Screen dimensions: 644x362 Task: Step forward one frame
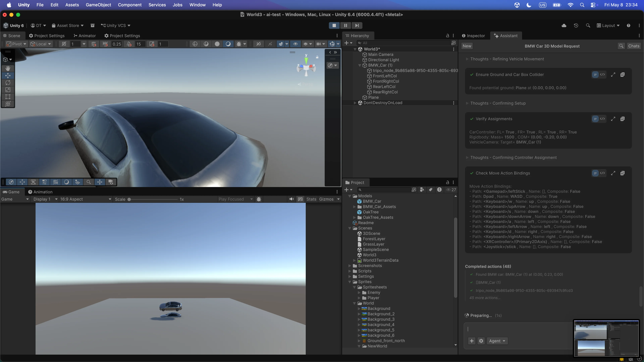[357, 25]
